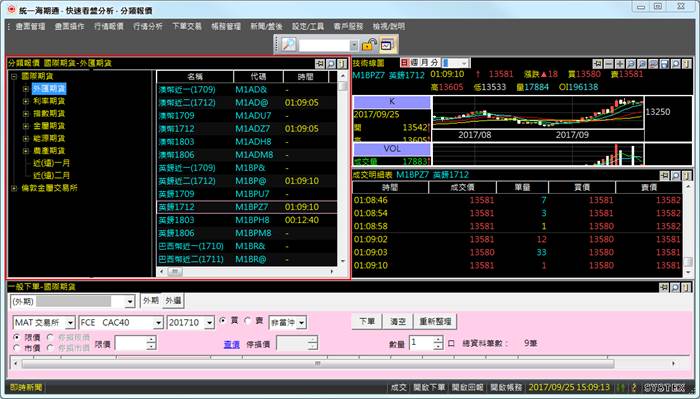This screenshot has height=399, width=700.
Task: Switch chart to 分 minute period
Action: pos(434,63)
